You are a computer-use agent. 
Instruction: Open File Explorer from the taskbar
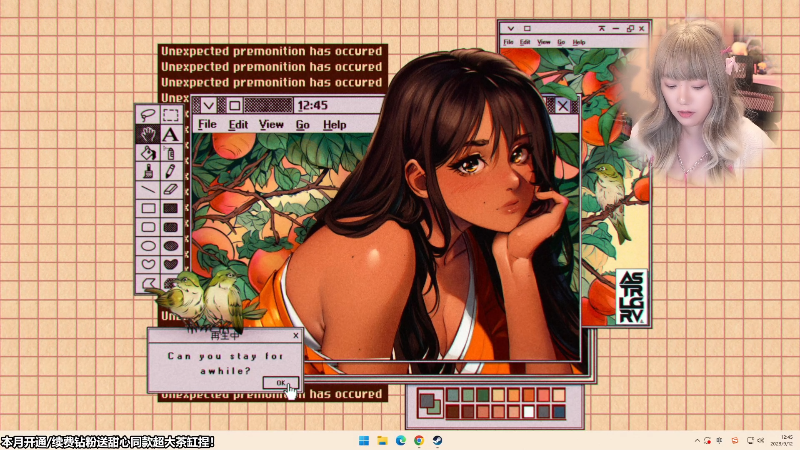382,440
